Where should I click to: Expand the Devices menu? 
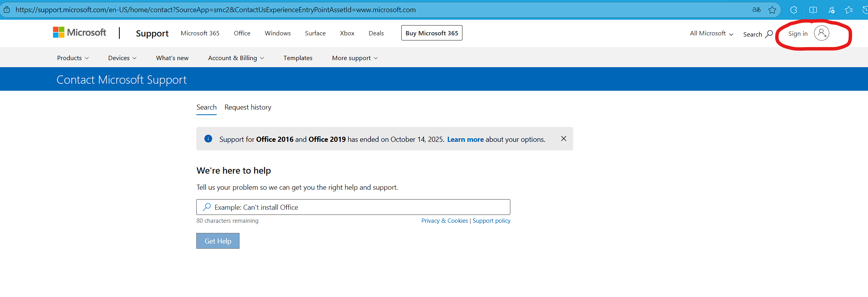tap(122, 58)
